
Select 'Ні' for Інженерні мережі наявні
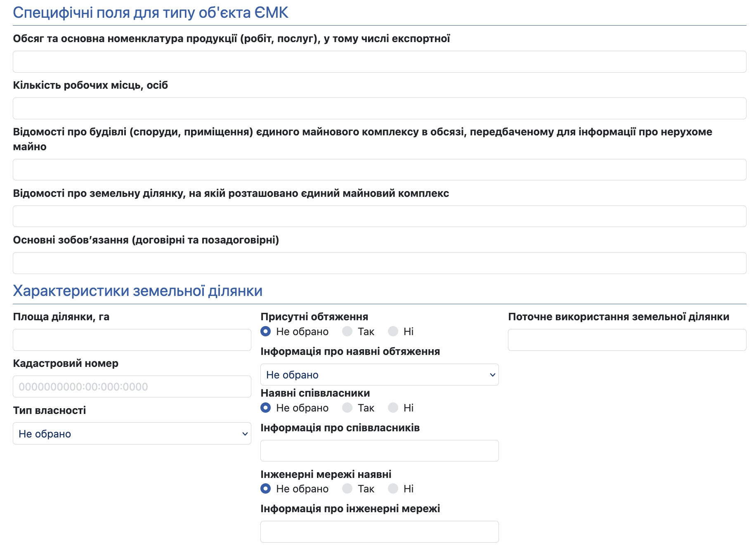[x=393, y=489]
